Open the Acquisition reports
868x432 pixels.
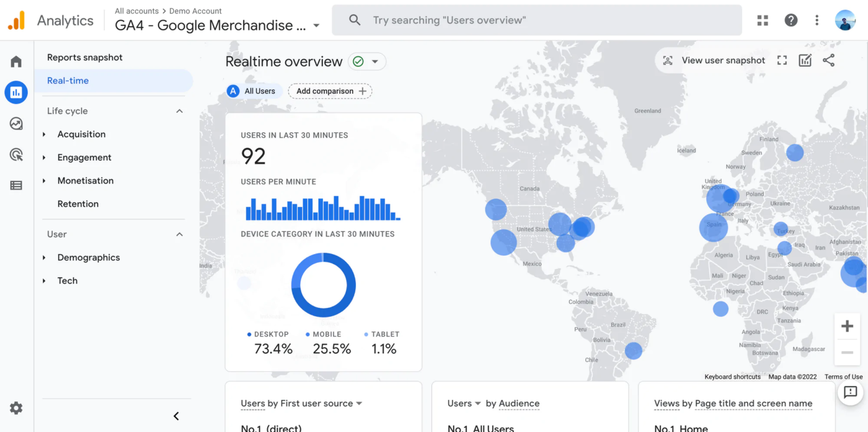click(81, 134)
